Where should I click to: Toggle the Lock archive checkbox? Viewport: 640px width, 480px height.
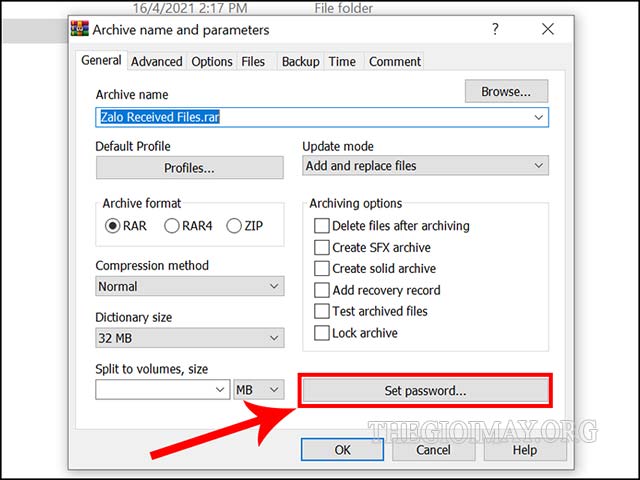pos(322,333)
